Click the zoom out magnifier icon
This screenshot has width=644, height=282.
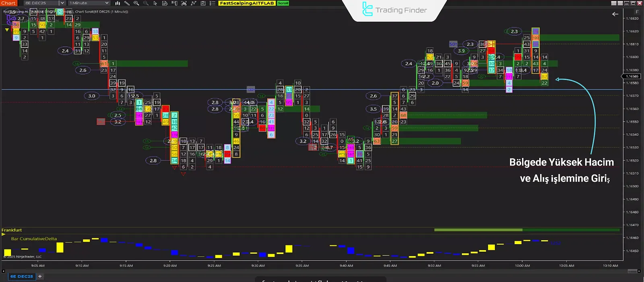coord(146,3)
